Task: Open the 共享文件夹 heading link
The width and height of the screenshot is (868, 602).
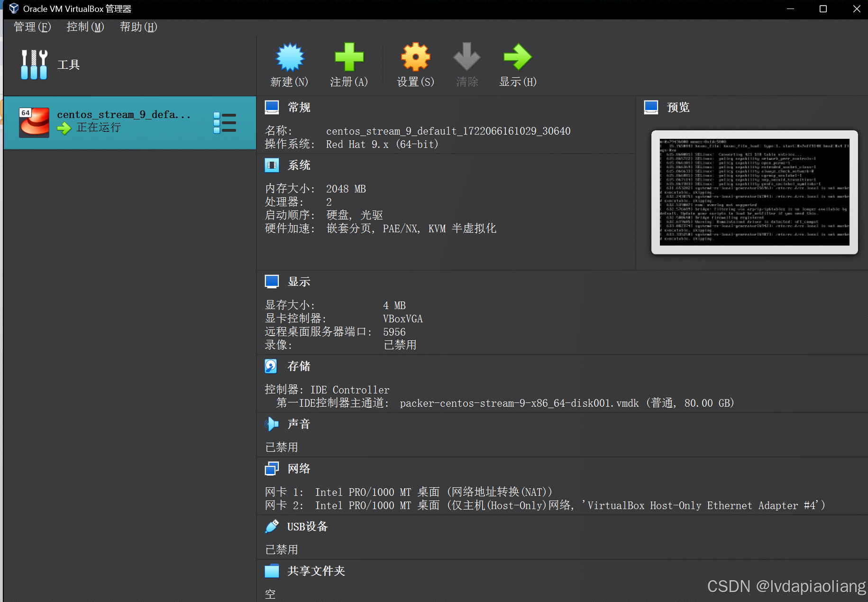Action: (316, 571)
